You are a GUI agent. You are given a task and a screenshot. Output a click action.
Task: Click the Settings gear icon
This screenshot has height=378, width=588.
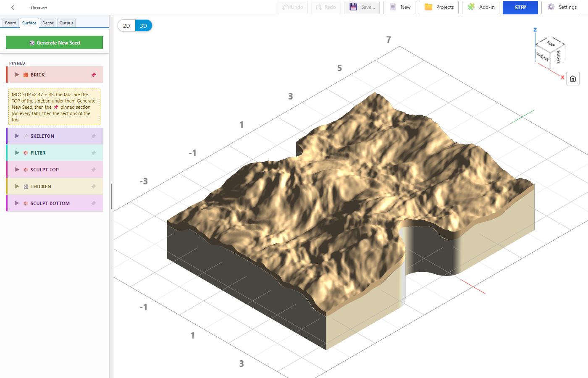pyautogui.click(x=551, y=7)
